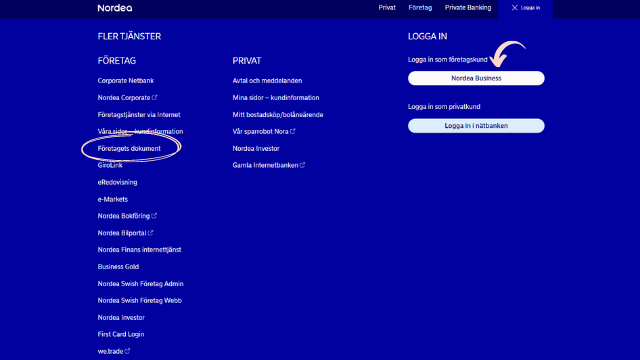The height and width of the screenshot is (360, 640).
Task: Click external link icon beside Nordea Corporate
Action: (x=154, y=98)
